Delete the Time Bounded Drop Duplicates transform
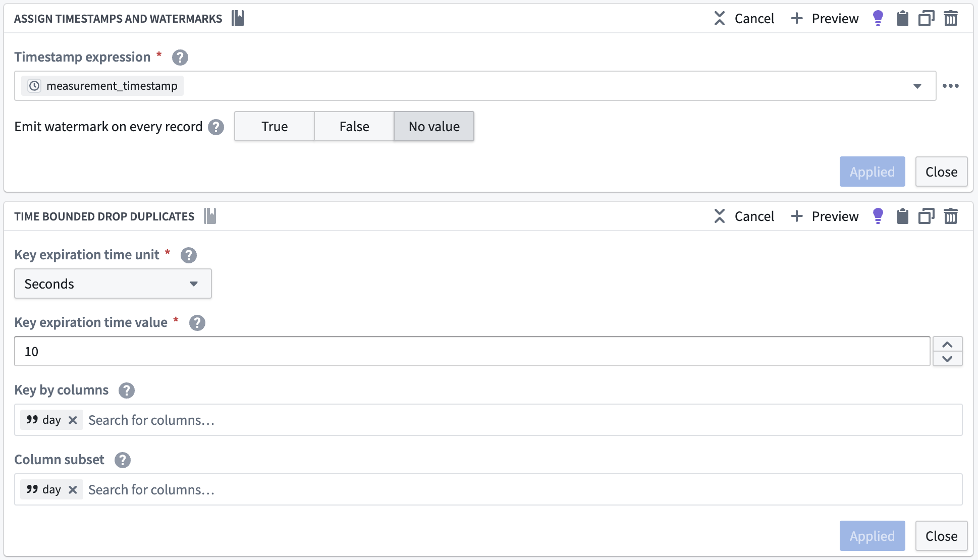978x560 pixels. (951, 216)
